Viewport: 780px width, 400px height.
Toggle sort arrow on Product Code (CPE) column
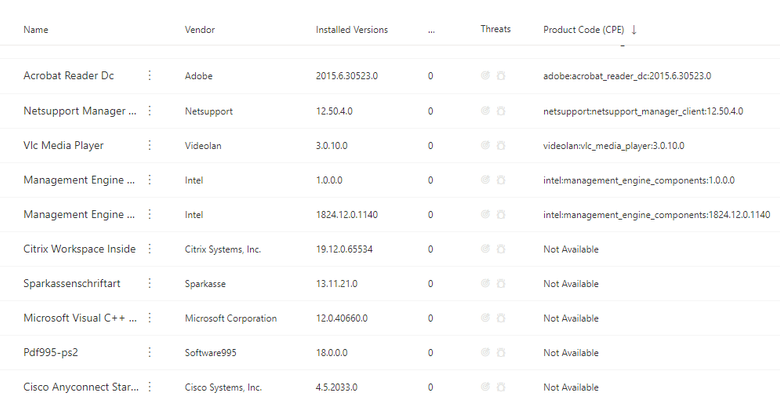634,30
